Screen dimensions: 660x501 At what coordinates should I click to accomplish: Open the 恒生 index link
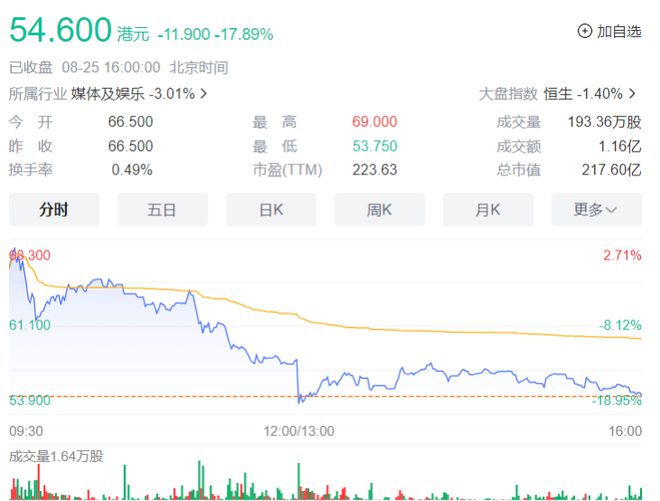(x=557, y=94)
